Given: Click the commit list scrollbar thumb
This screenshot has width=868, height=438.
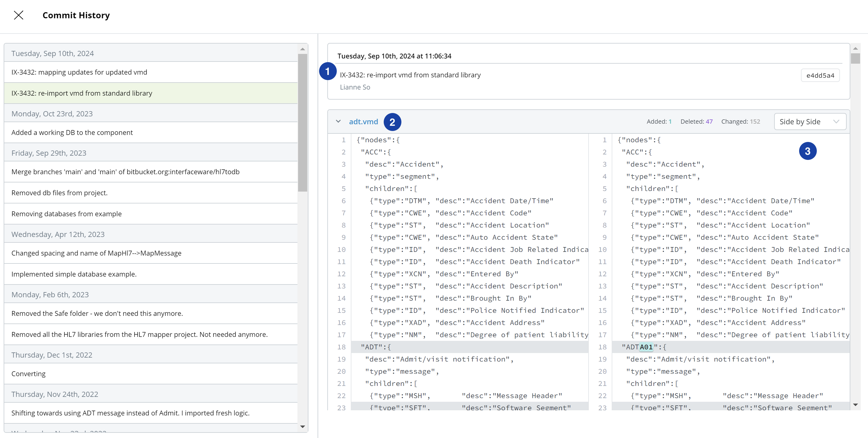Looking at the screenshot, I should click(x=302, y=123).
